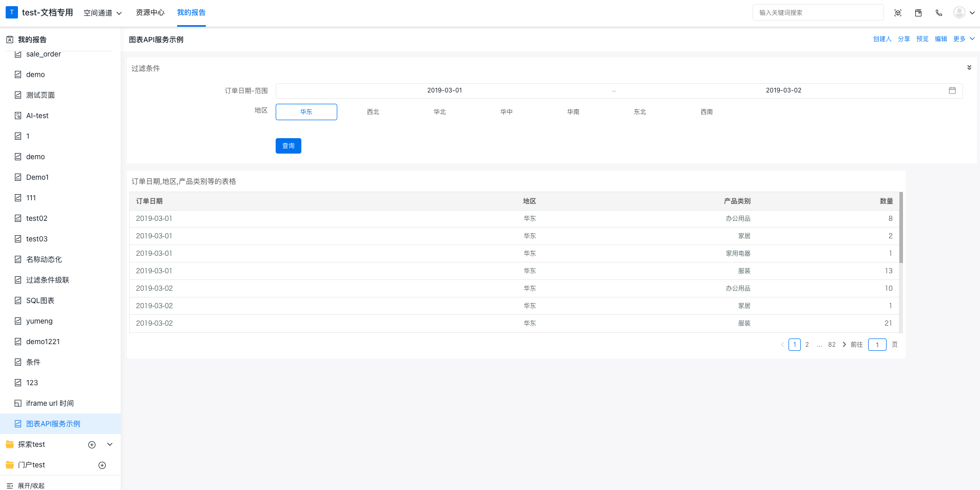Click the 产品类别 column header
Image resolution: width=980 pixels, height=490 pixels.
737,201
